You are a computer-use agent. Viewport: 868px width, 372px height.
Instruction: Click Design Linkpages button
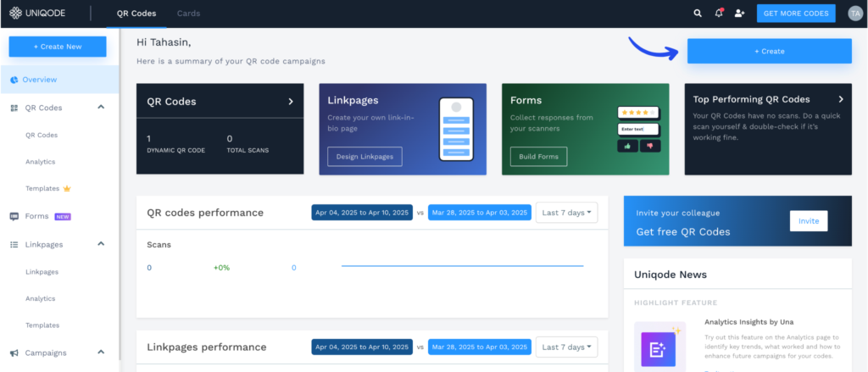(364, 157)
